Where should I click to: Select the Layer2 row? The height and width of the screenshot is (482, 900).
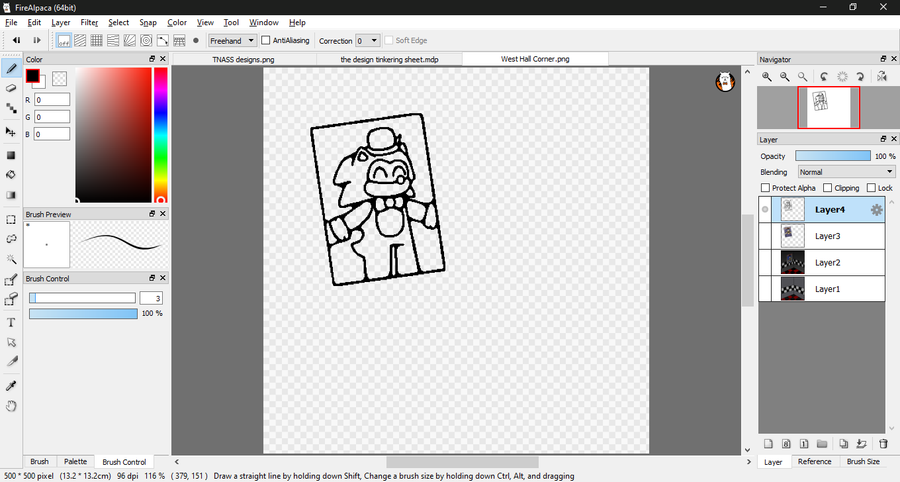coord(822,262)
